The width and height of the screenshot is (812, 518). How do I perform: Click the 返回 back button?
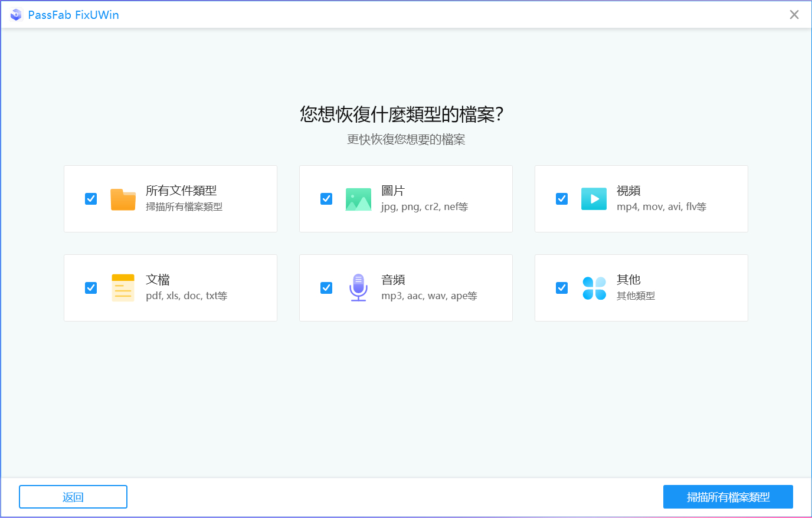click(73, 496)
